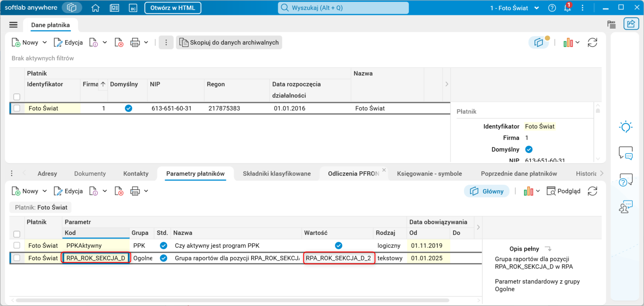The height and width of the screenshot is (306, 644).
Task: Click lower toolbar info document icon
Action: pyautogui.click(x=93, y=191)
